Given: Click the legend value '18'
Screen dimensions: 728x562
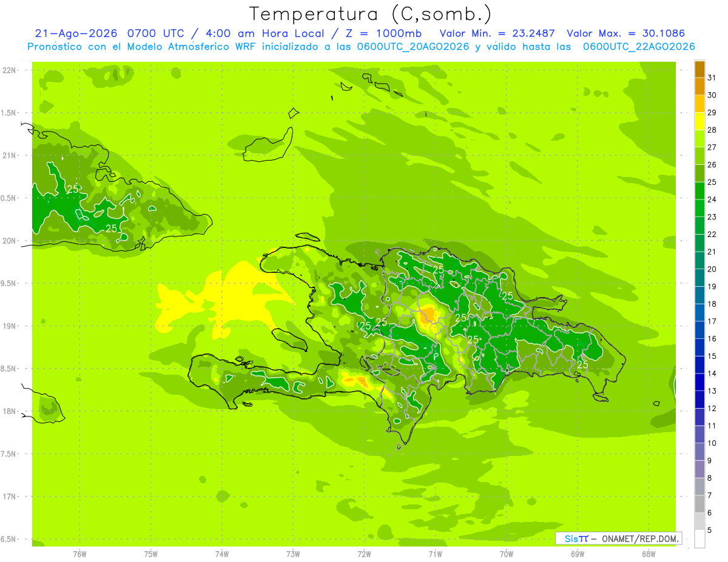Looking at the screenshot, I should coord(712,304).
